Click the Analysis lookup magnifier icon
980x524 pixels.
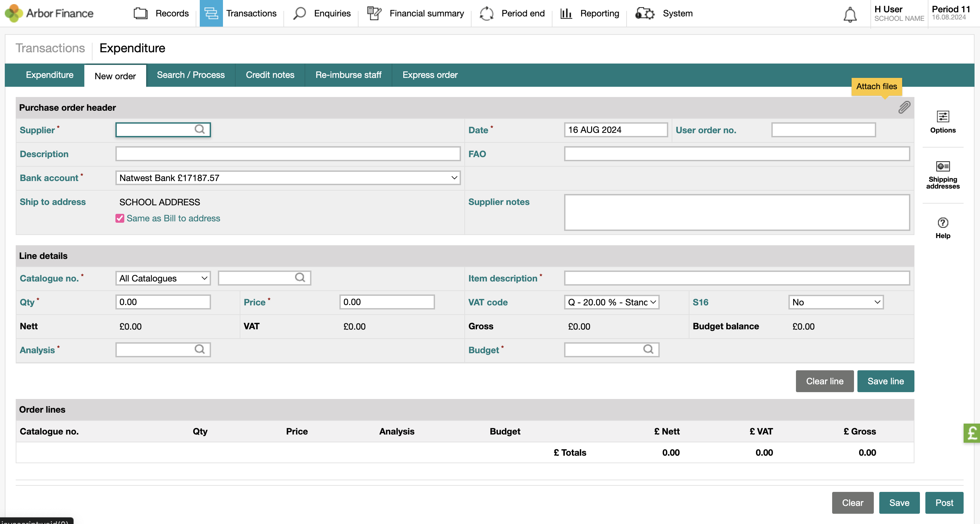coord(199,349)
